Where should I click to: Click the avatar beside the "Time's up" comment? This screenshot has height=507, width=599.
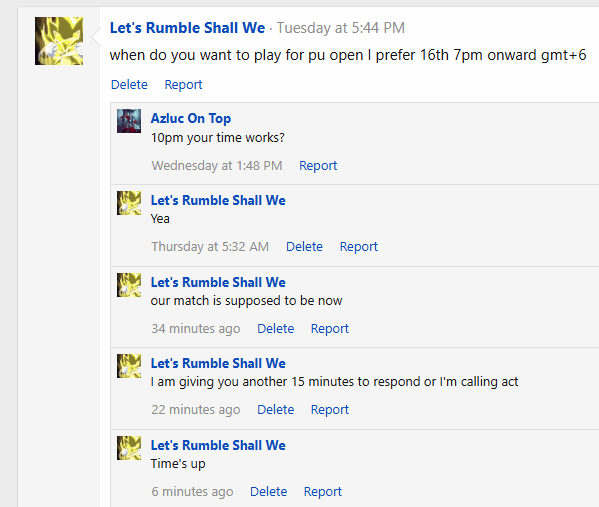pos(129,448)
